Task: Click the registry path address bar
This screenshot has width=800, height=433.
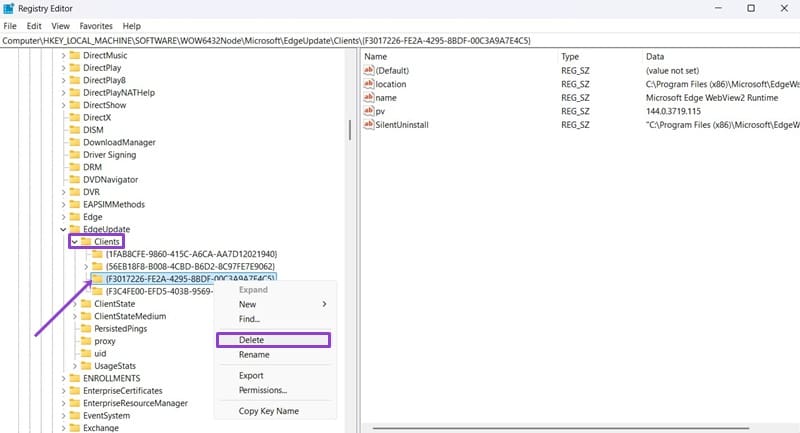Action: [x=400, y=40]
